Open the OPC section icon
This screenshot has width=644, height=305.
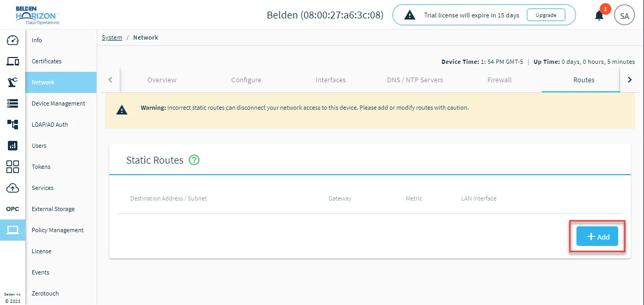coord(13,209)
